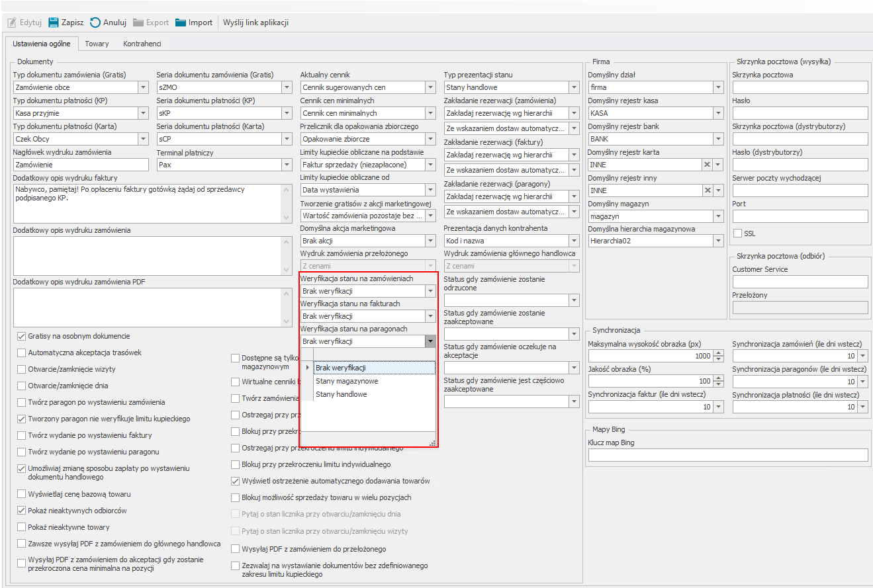Expand the Domyślny magazyn combo box
The width and height of the screenshot is (873, 588).
tap(718, 216)
